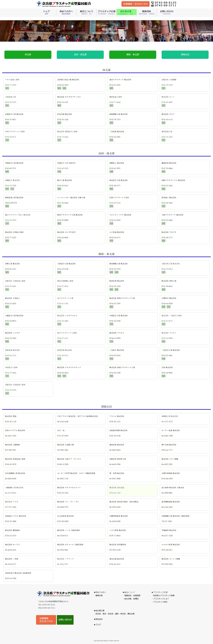Click footer link ■関係団体
213x644 pixels.
point(99,619)
